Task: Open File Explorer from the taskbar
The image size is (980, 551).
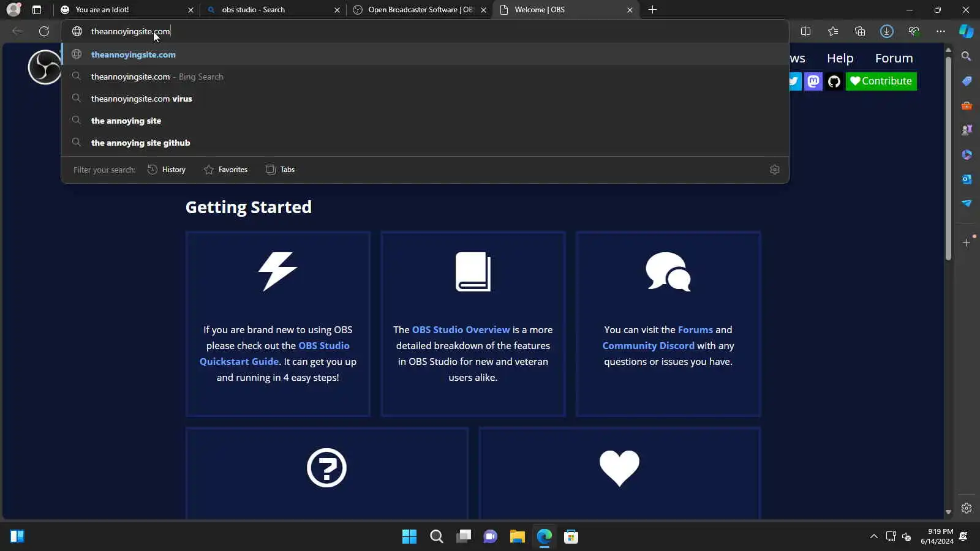Action: click(517, 537)
